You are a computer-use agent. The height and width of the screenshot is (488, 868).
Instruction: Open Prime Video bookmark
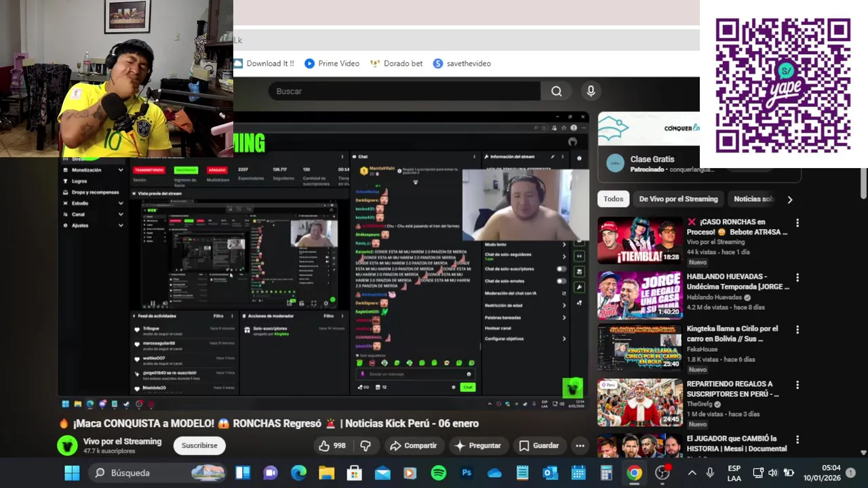coord(332,63)
